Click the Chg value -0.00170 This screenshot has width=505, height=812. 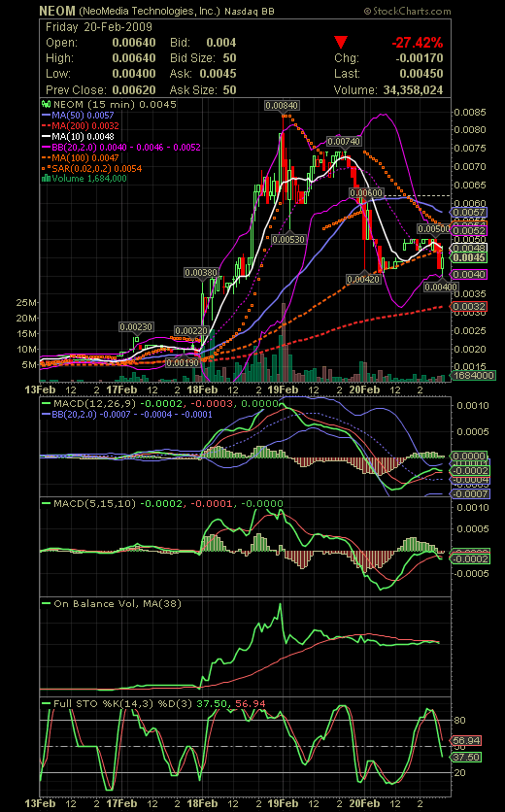(420, 58)
